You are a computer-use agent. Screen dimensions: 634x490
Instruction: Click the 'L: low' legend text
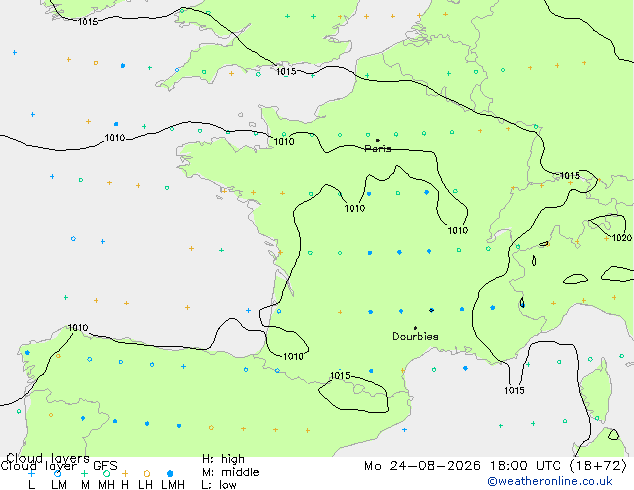click(219, 484)
